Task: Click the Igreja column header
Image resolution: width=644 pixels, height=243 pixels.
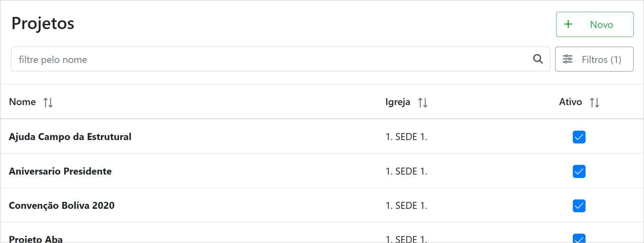Action: [x=398, y=102]
